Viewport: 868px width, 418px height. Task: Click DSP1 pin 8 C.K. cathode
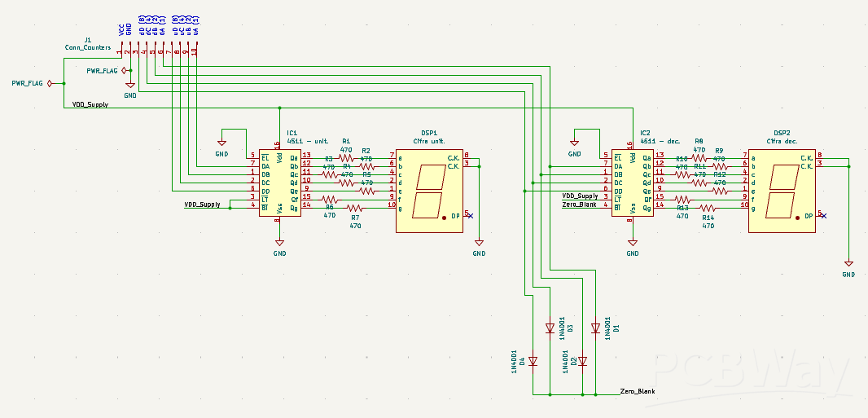coord(467,155)
